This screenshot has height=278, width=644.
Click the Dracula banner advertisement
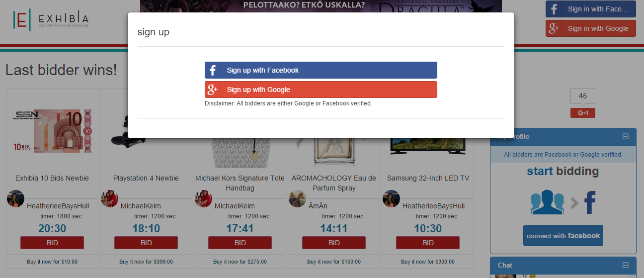(321, 6)
